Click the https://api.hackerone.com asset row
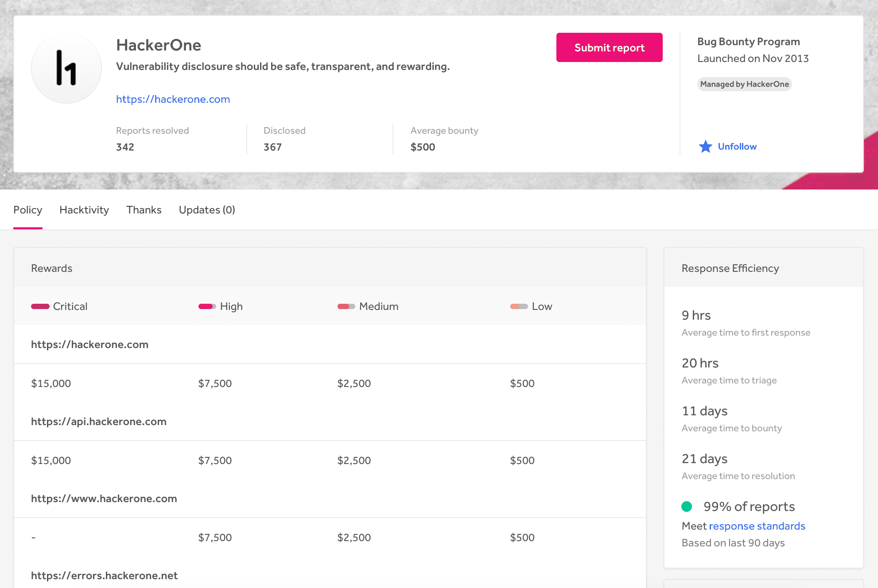Image resolution: width=878 pixels, height=588 pixels. (99, 422)
